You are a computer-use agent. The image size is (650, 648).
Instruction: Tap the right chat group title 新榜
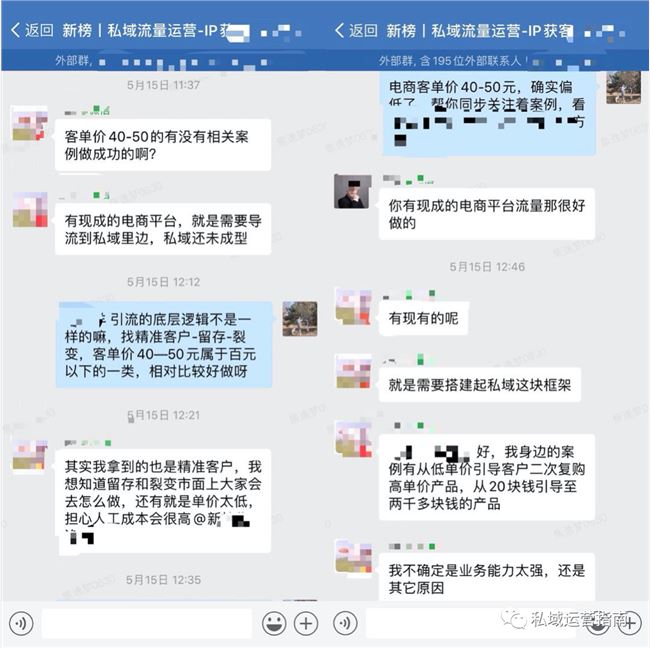pos(401,30)
